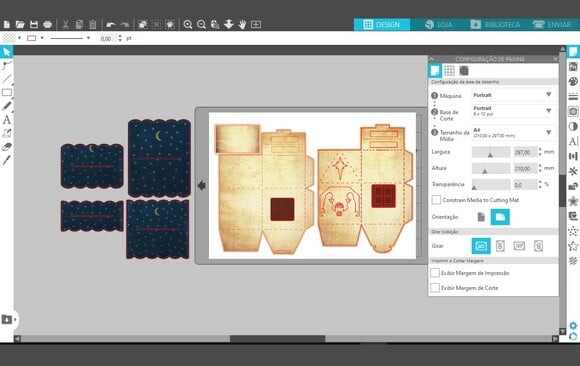This screenshot has height=366, width=580.
Task: Activate the Pan hand tool
Action: (242, 24)
